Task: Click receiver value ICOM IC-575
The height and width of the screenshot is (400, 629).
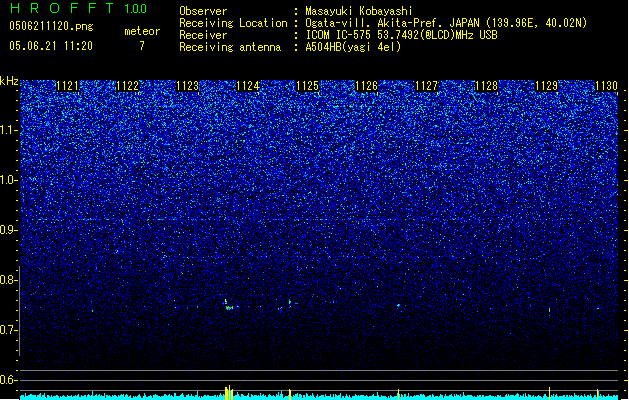Action: pos(339,35)
